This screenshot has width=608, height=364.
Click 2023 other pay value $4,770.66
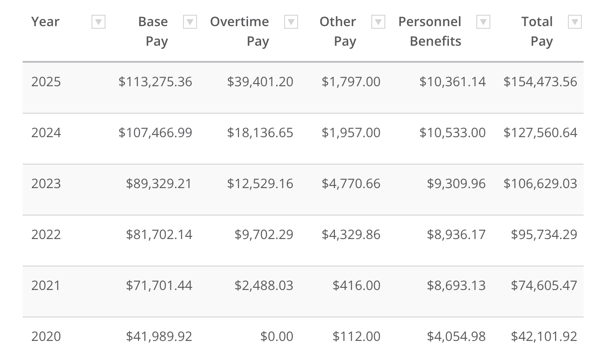coord(351,184)
